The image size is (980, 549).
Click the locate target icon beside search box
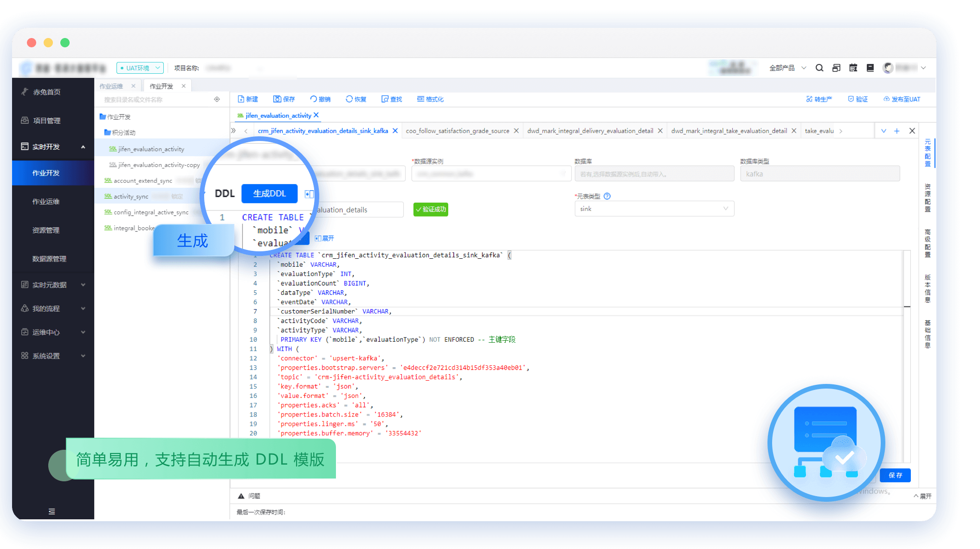pos(217,99)
